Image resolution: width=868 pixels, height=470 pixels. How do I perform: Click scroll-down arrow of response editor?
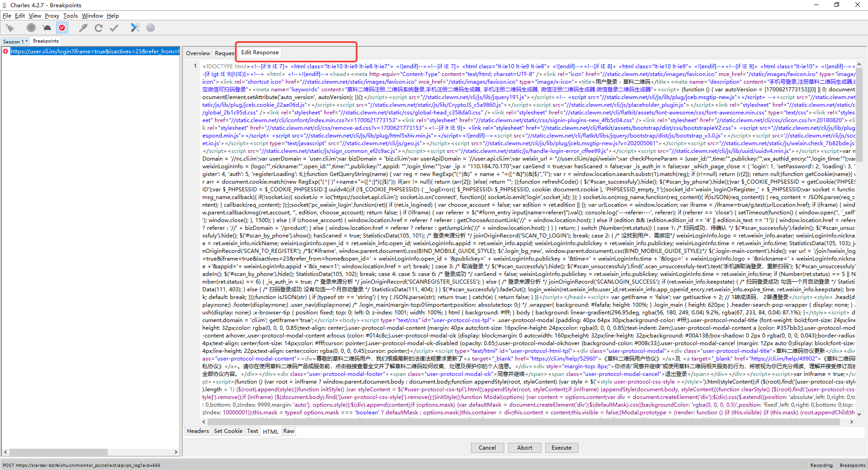(x=859, y=414)
